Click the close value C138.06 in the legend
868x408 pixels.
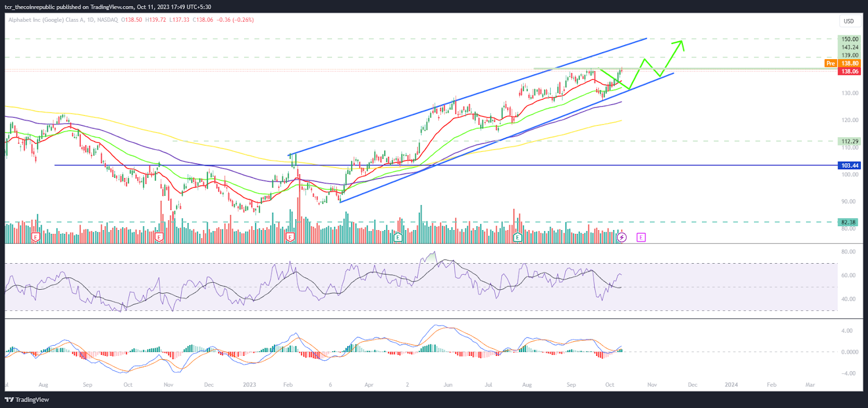click(x=203, y=20)
